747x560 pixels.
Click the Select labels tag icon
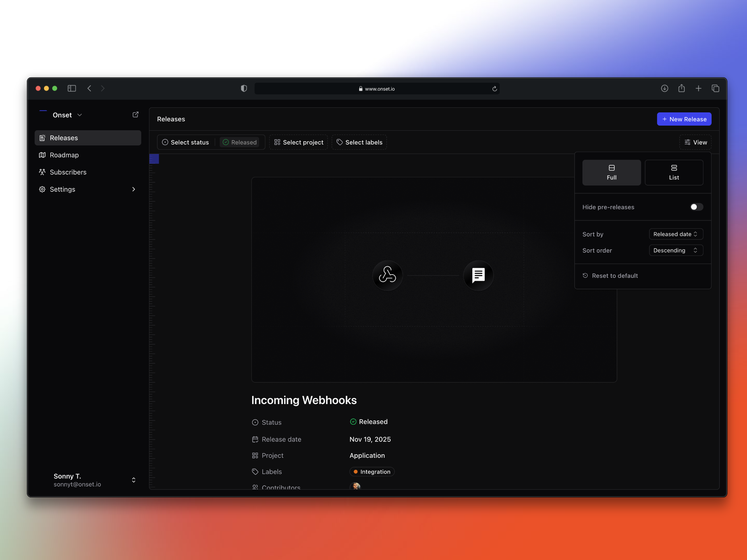339,142
